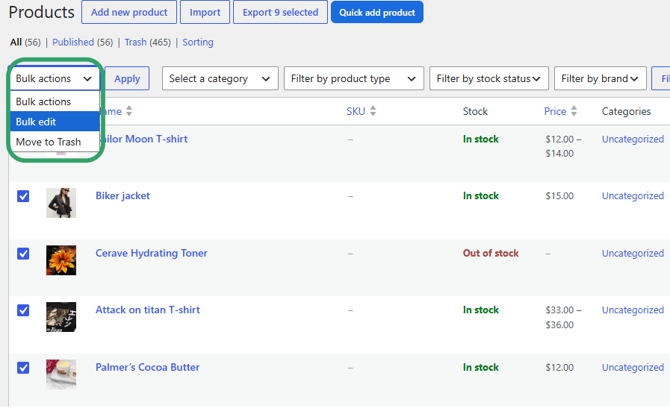
Task: Choose Bulk actions option in list
Action: [x=54, y=102]
